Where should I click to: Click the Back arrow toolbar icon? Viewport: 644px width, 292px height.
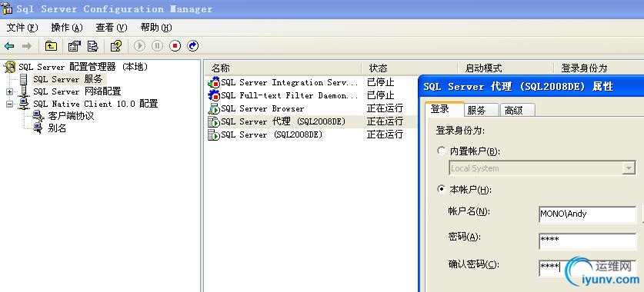tap(9, 46)
